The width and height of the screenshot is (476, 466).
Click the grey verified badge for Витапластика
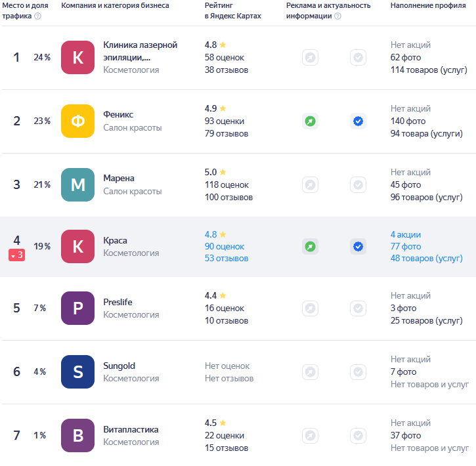[358, 436]
